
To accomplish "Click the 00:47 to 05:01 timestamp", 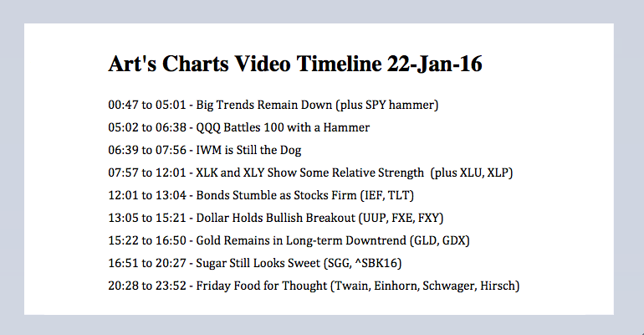I will (x=146, y=106).
